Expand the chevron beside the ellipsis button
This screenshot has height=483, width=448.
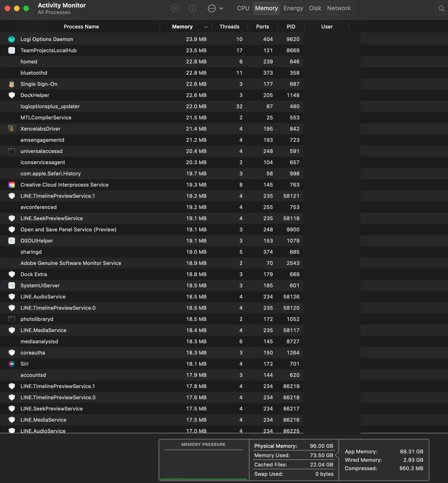point(221,8)
